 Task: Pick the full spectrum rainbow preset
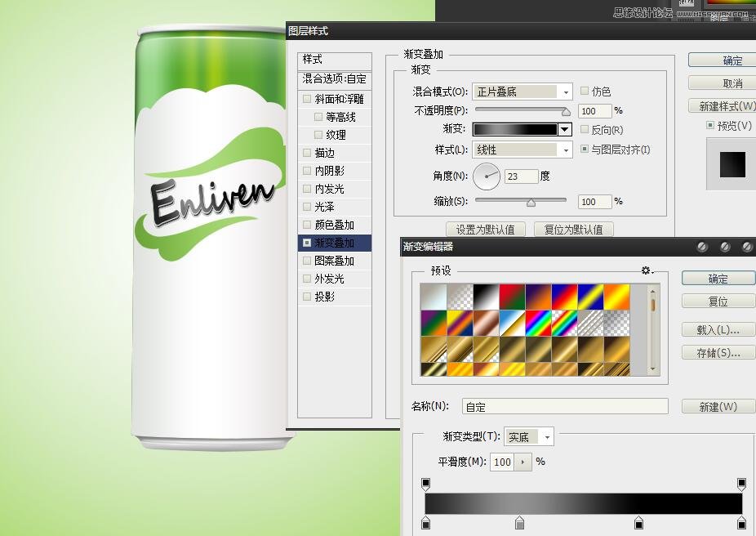pos(538,323)
